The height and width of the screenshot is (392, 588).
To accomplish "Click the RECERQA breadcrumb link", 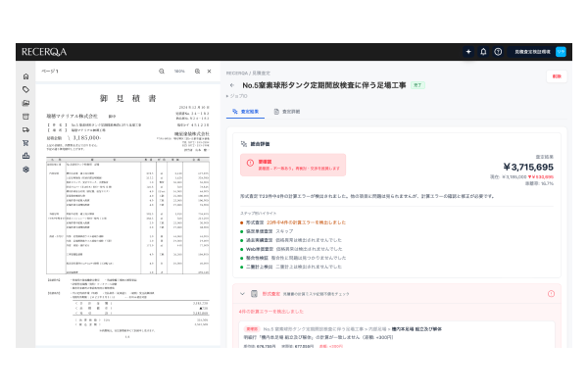I will click(x=237, y=73).
